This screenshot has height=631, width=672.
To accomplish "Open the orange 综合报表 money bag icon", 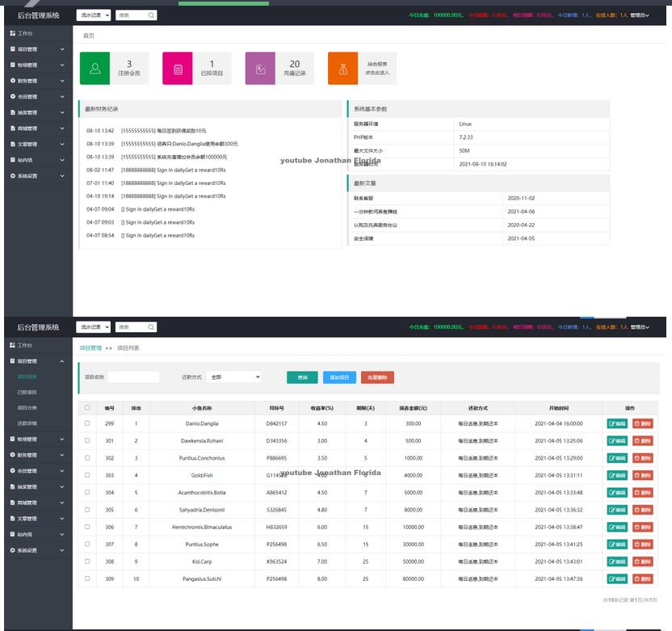I will 342,69.
